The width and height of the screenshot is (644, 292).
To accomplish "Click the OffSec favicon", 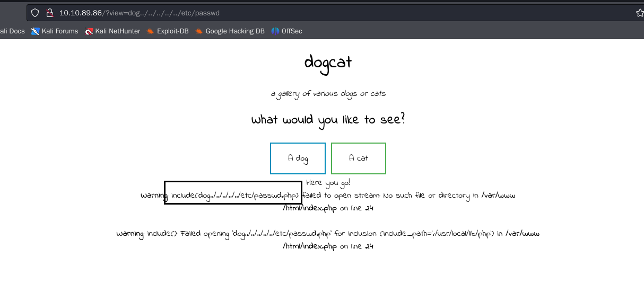I will click(275, 31).
